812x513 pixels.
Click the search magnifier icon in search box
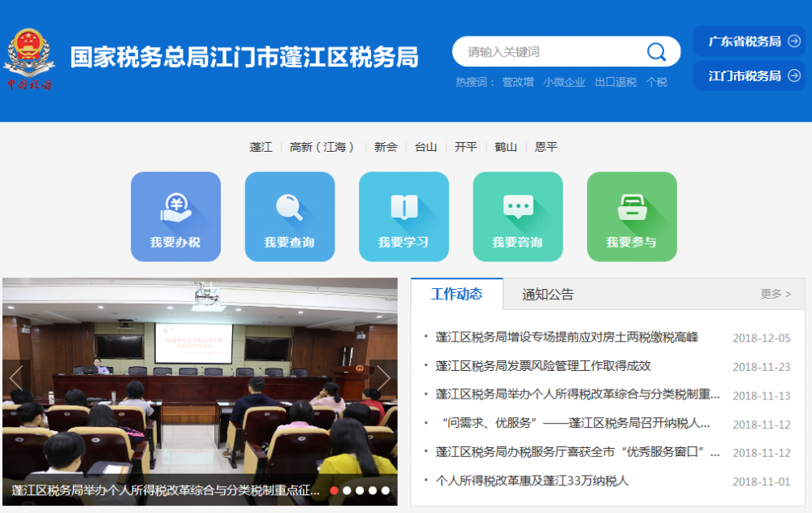pyautogui.click(x=656, y=52)
